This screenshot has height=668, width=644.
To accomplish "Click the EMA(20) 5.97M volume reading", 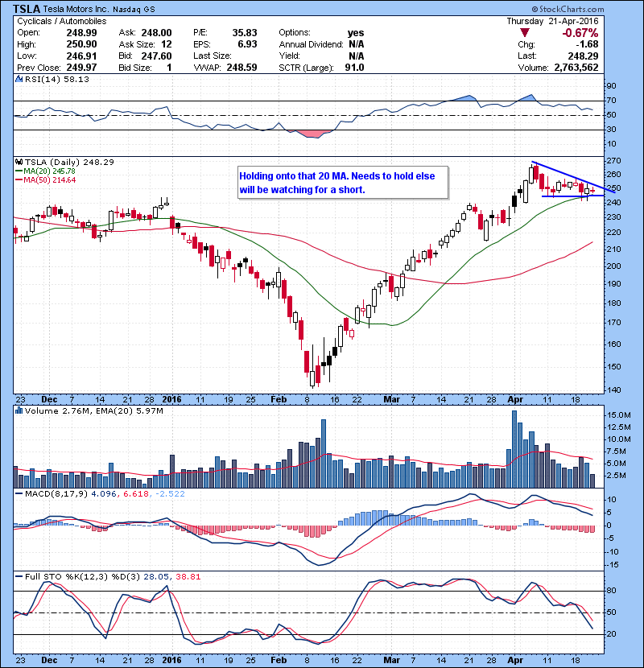I will (130, 410).
